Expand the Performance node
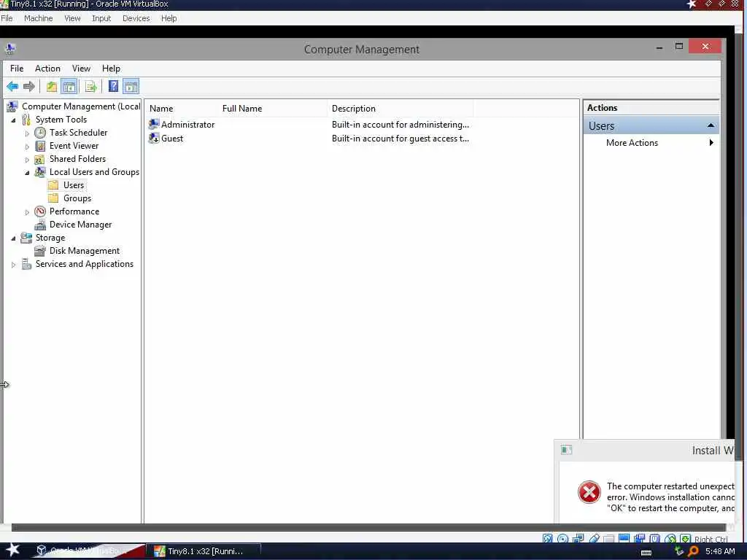This screenshot has width=747, height=560. (27, 212)
